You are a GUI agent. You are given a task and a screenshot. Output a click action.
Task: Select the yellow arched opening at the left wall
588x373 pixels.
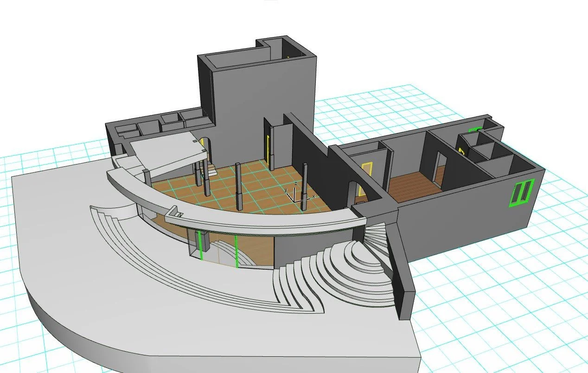[203, 143]
